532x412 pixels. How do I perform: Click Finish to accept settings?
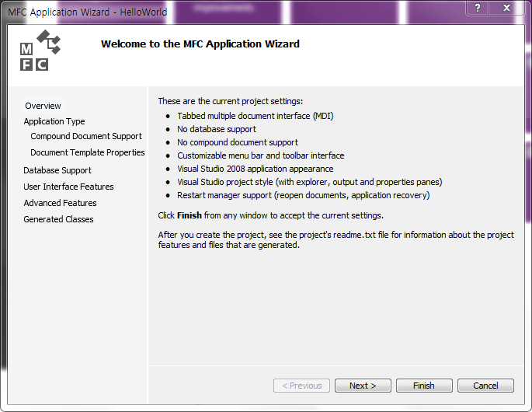tap(424, 386)
